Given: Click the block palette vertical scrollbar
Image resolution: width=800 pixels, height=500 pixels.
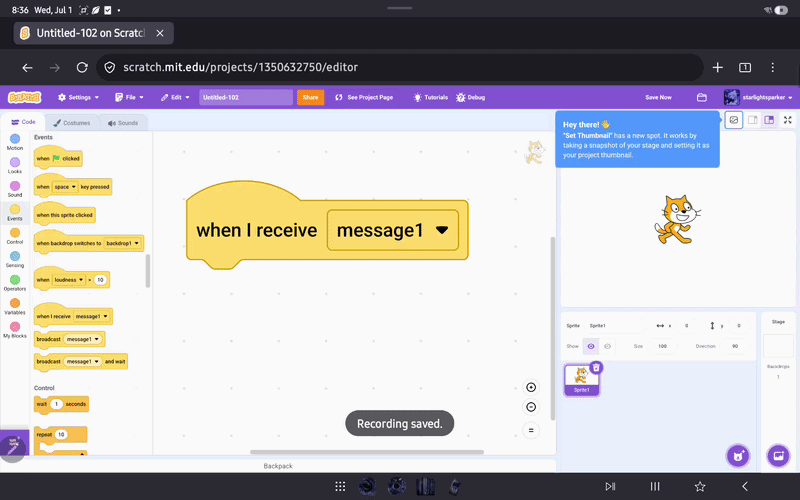Looking at the screenshot, I should pos(148,270).
